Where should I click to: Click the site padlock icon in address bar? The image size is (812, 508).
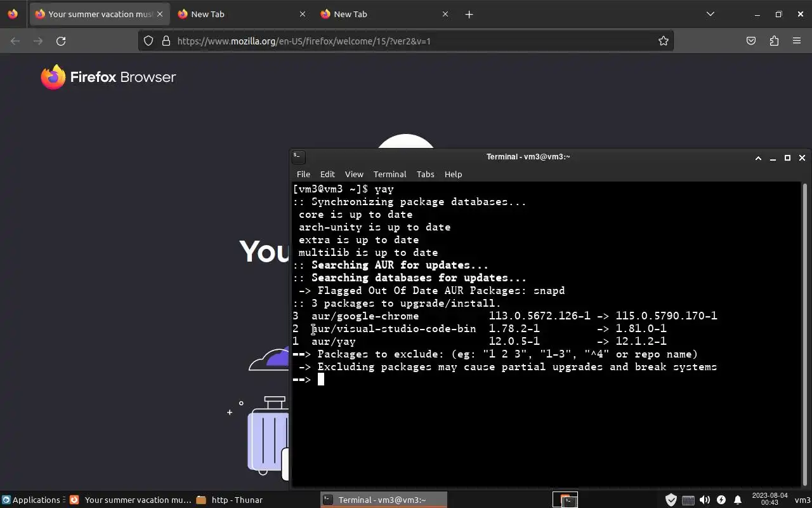pos(166,41)
